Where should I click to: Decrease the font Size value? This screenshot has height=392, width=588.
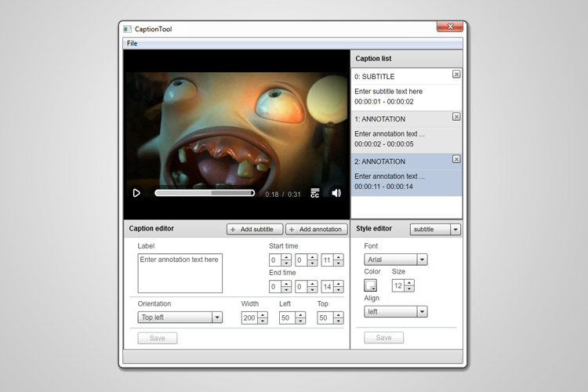click(x=409, y=289)
